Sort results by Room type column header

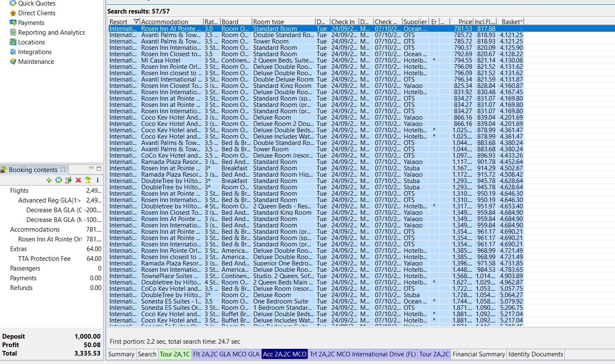pos(284,22)
